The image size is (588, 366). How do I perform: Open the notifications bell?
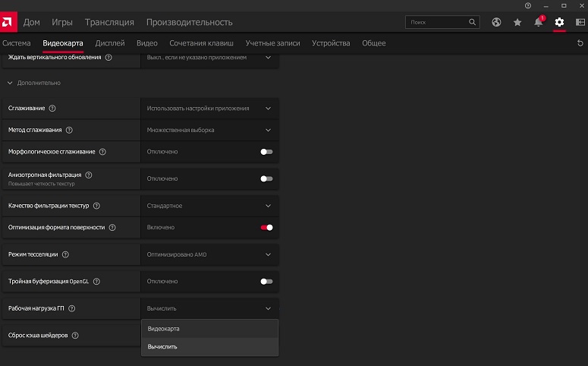[538, 23]
